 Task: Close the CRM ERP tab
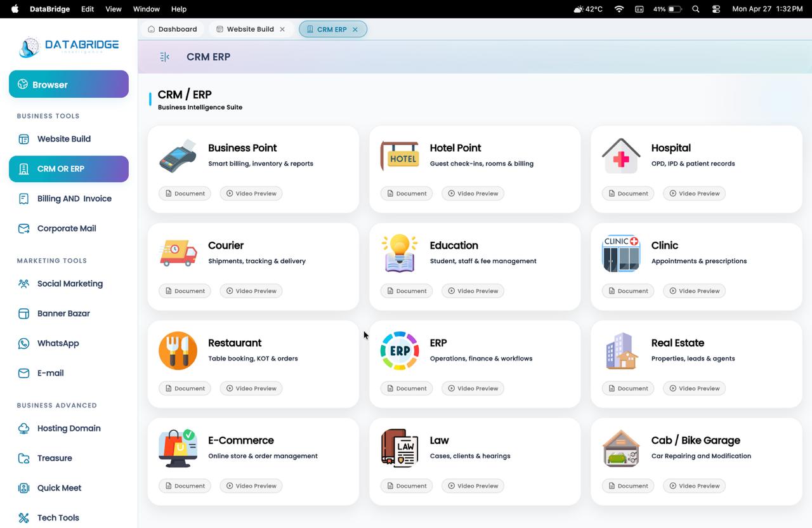coord(355,29)
